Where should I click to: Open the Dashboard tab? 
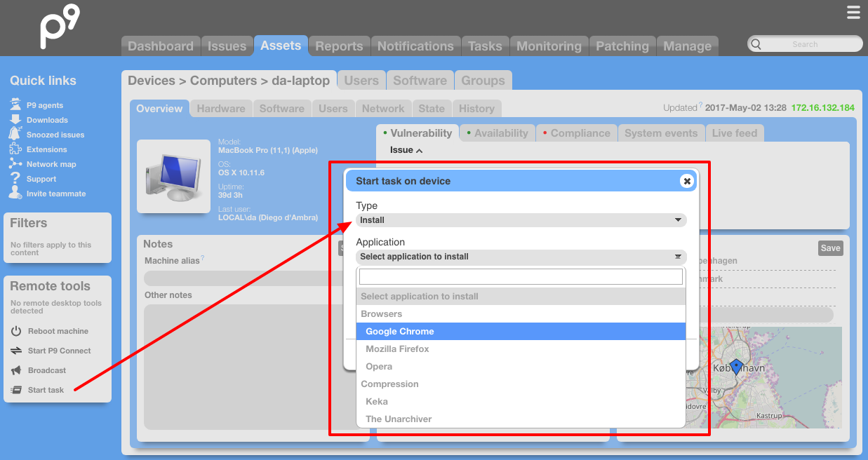pyautogui.click(x=161, y=46)
